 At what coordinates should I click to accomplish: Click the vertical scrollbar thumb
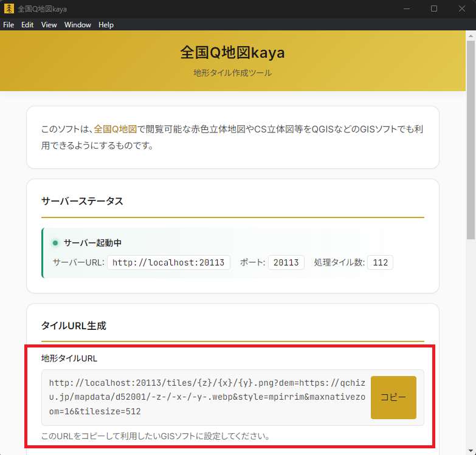point(471,140)
